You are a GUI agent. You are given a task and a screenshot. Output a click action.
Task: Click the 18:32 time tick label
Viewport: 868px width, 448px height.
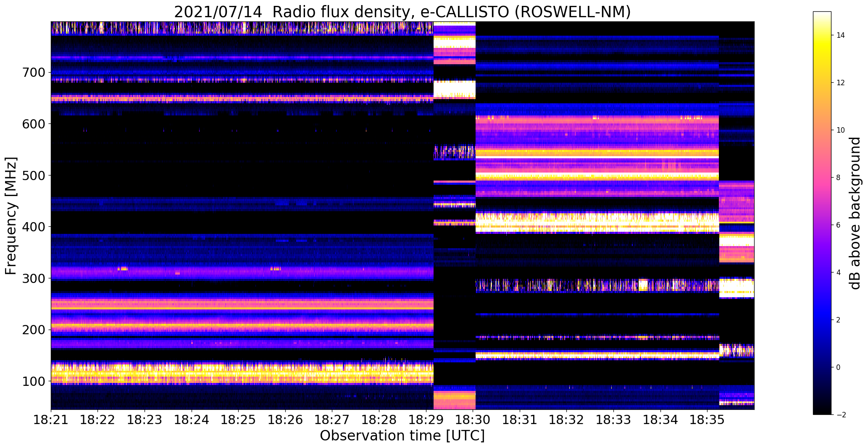(x=567, y=420)
